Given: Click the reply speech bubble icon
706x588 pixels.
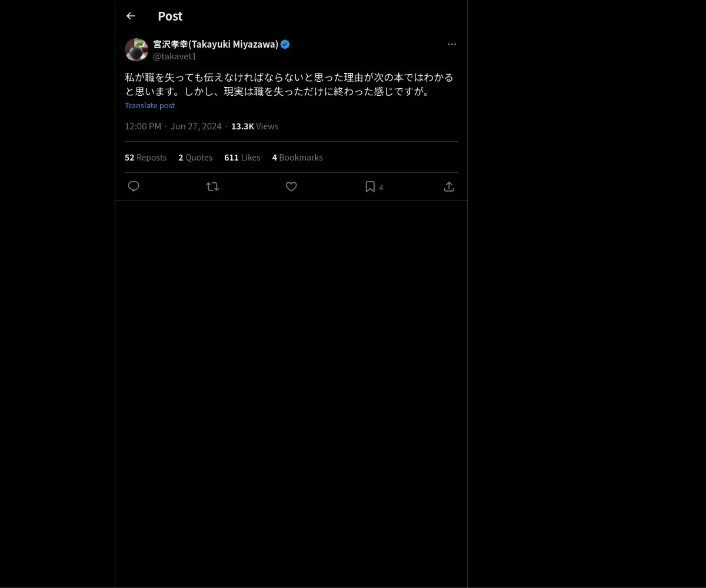Looking at the screenshot, I should pyautogui.click(x=134, y=186).
